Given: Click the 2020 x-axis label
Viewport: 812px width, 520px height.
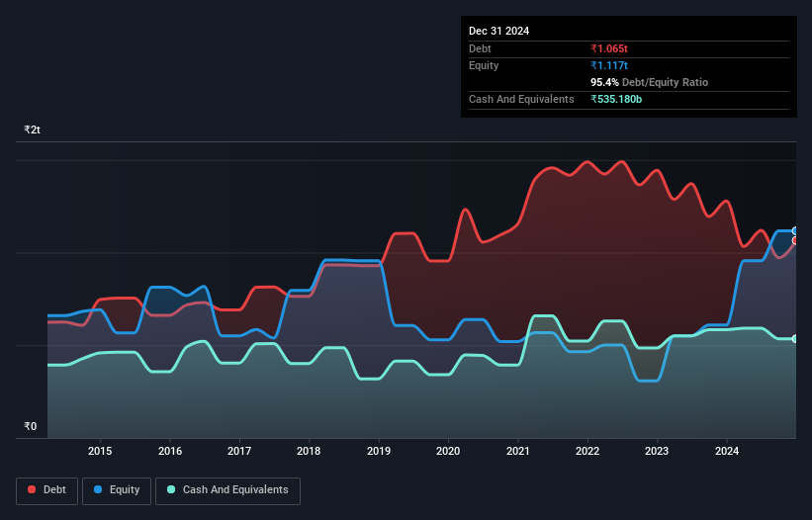Looking at the screenshot, I should [448, 451].
